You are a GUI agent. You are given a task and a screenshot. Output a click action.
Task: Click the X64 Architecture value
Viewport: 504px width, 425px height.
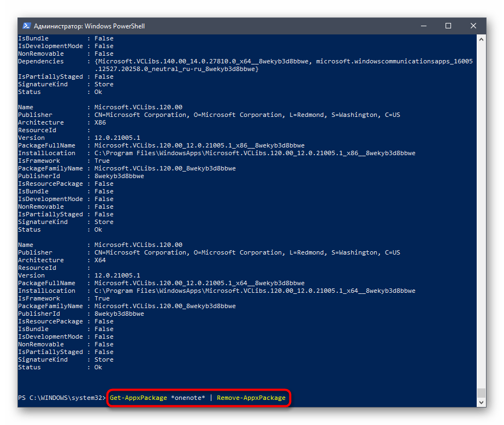(100, 260)
